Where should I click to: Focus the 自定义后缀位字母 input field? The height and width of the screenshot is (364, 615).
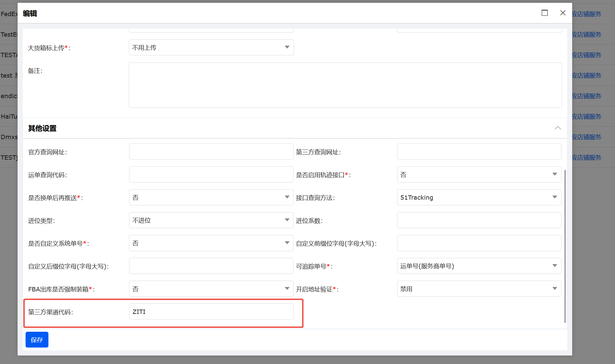pyautogui.click(x=211, y=266)
